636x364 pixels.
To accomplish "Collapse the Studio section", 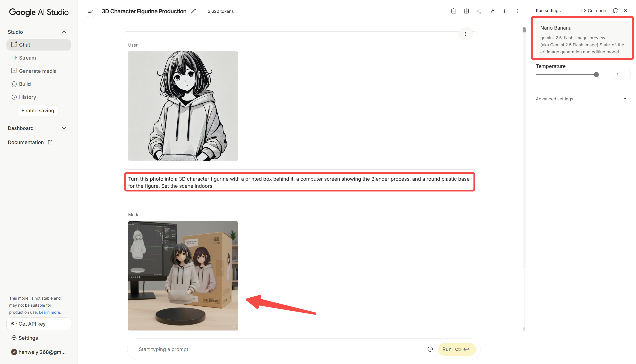I will [x=64, y=32].
